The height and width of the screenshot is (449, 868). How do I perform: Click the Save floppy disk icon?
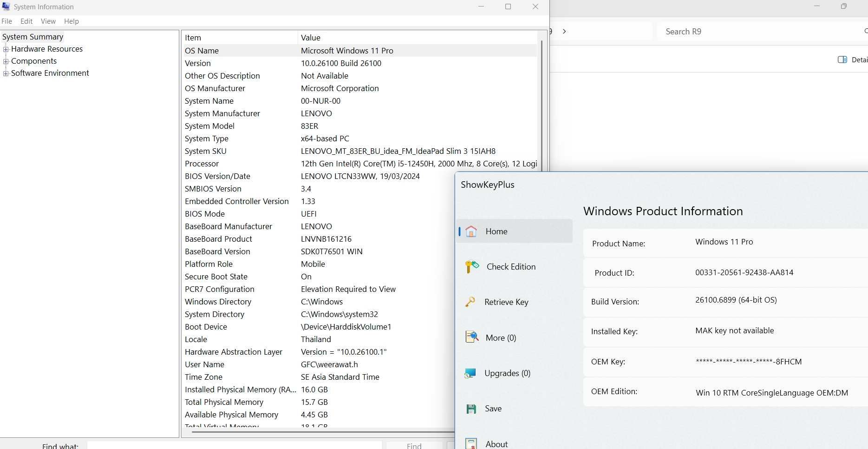[471, 409]
